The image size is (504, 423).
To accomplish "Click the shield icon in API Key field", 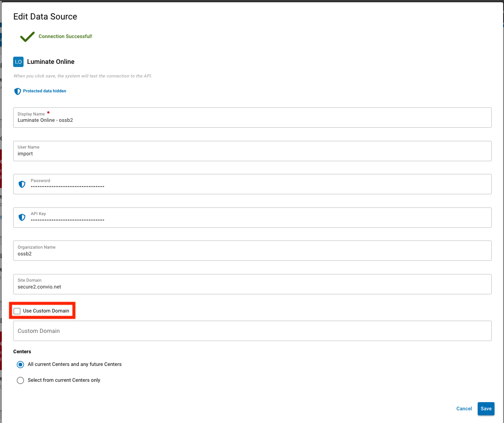I will tap(22, 217).
